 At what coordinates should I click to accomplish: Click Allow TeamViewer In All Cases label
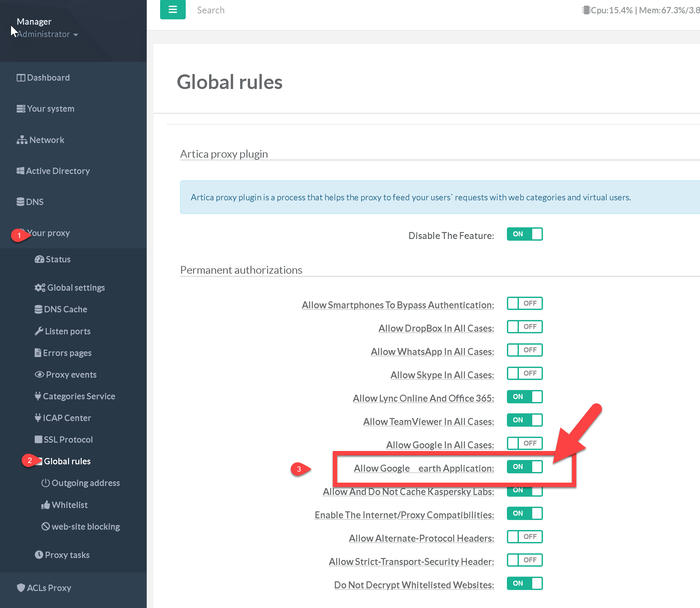point(428,422)
